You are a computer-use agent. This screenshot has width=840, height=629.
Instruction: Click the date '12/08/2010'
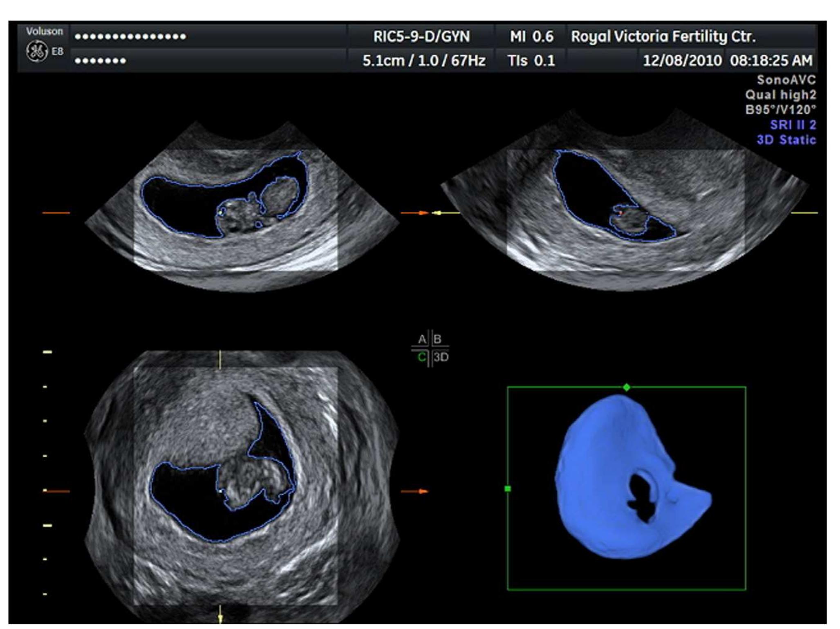[x=682, y=61]
